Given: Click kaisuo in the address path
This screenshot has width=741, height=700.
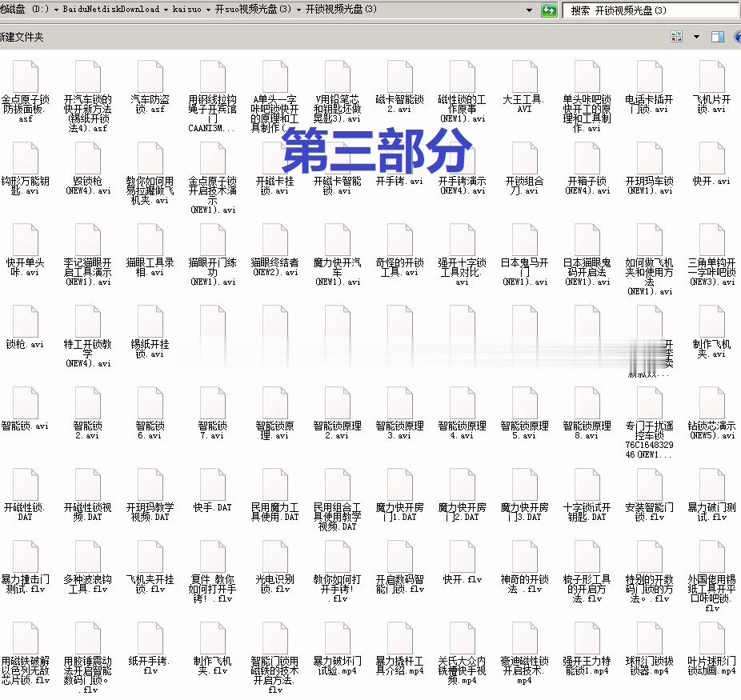Looking at the screenshot, I should (x=186, y=9).
